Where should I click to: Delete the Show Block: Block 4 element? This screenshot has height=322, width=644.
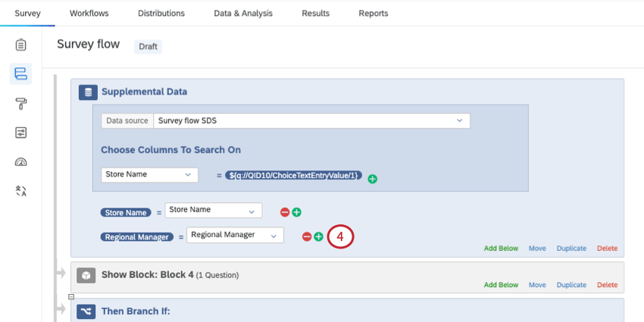(x=607, y=285)
